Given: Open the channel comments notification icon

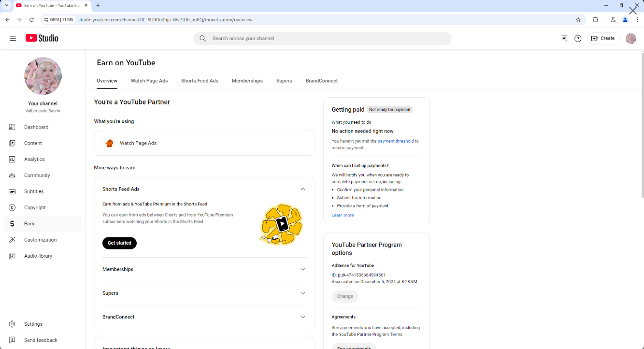Looking at the screenshot, I should pyautogui.click(x=564, y=38).
